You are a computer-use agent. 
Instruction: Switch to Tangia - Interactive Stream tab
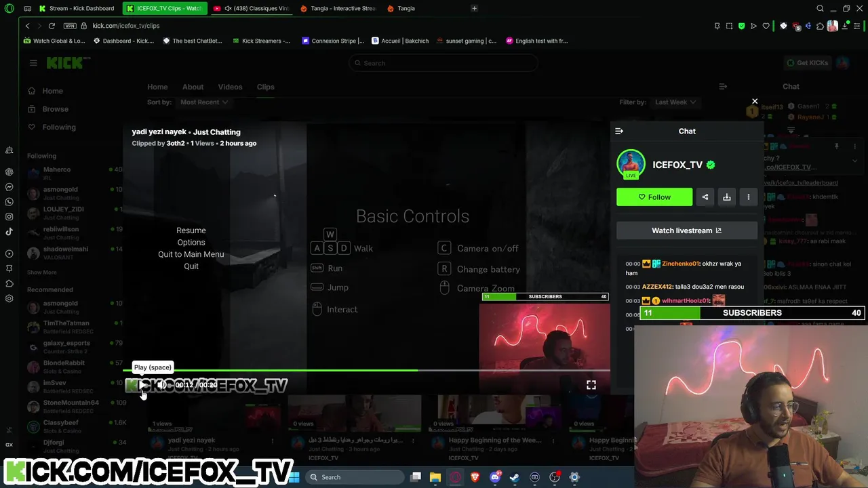point(338,8)
